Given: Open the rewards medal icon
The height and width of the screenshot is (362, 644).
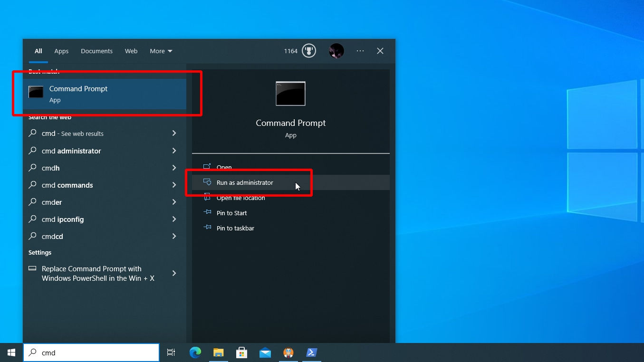Looking at the screenshot, I should (x=309, y=51).
